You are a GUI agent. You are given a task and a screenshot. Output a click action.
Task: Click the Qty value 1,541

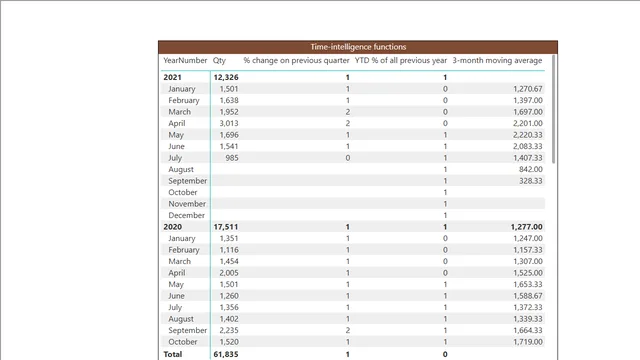(229, 146)
